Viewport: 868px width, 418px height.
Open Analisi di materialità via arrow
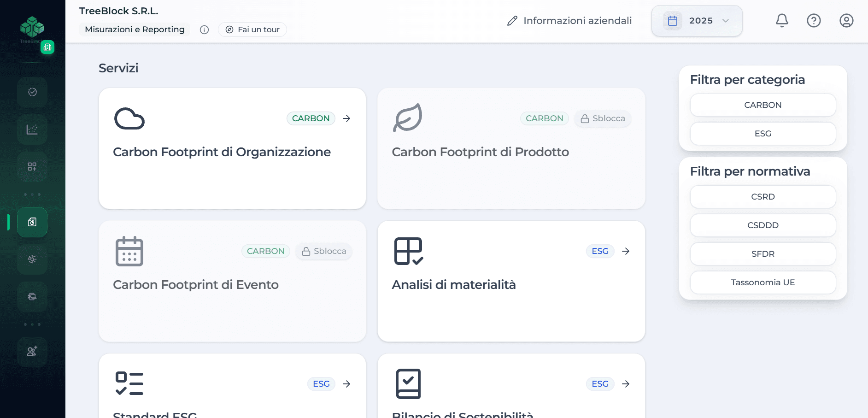[x=626, y=251]
